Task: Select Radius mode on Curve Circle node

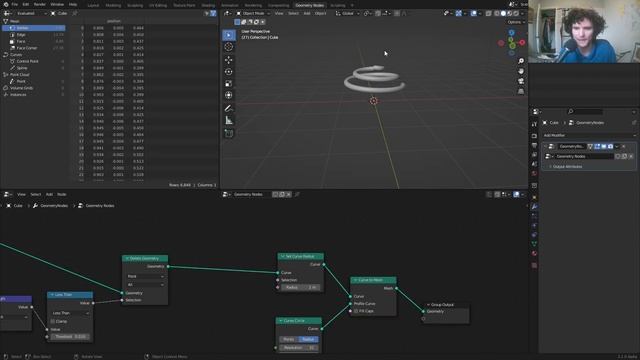Action: click(x=309, y=339)
